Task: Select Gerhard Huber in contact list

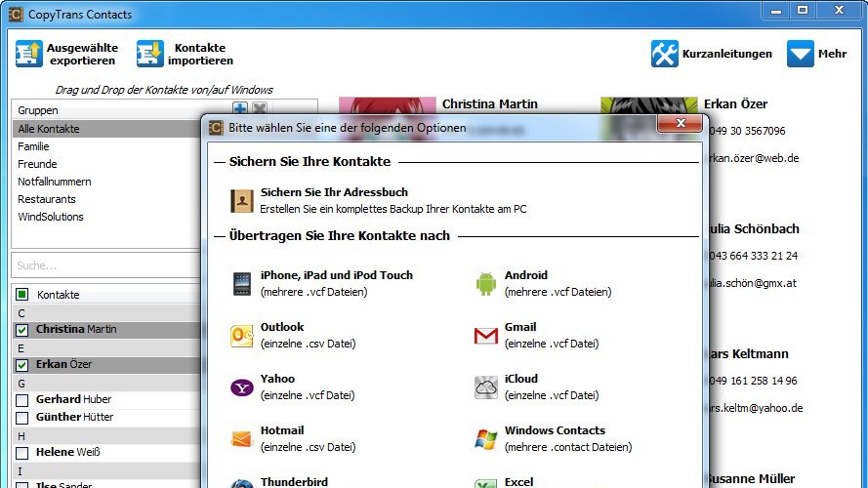Action: pyautogui.click(x=73, y=399)
